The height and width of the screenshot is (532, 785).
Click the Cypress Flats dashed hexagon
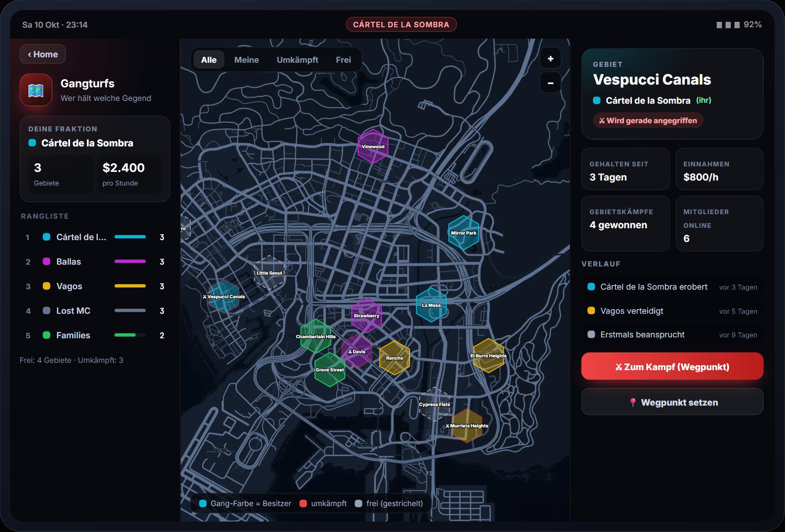coord(435,404)
